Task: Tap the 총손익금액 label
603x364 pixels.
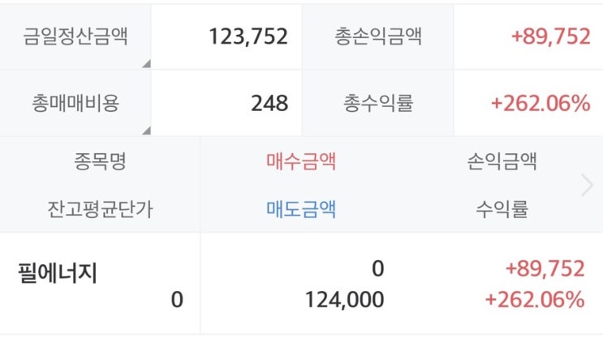Action: click(x=378, y=36)
